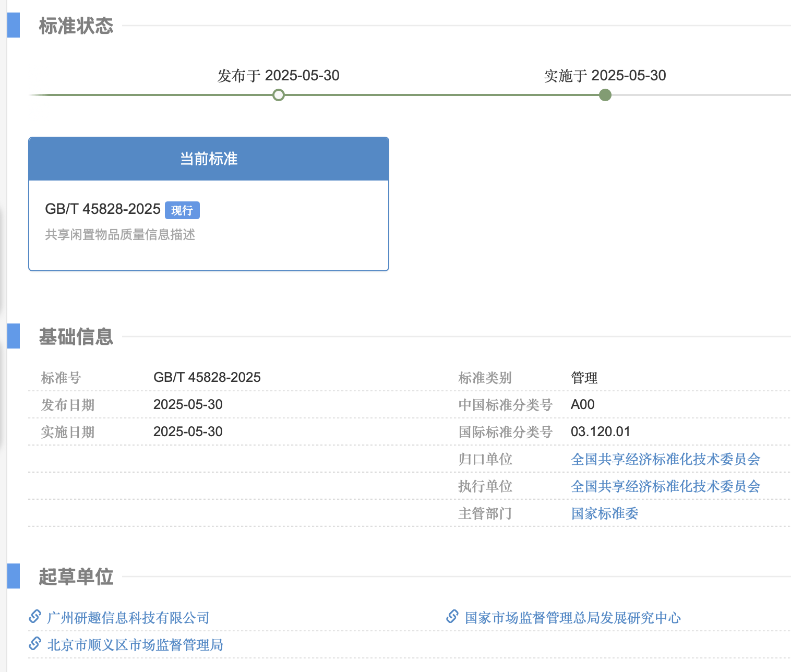The width and height of the screenshot is (791, 672).
Task: Select the filled 实施于 timeline circle
Action: point(605,95)
